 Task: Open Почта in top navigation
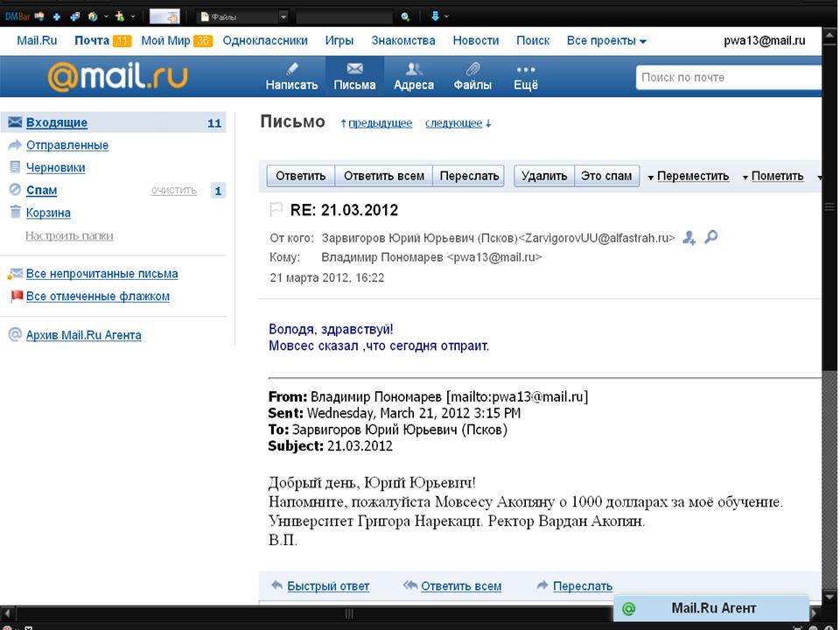pos(92,41)
